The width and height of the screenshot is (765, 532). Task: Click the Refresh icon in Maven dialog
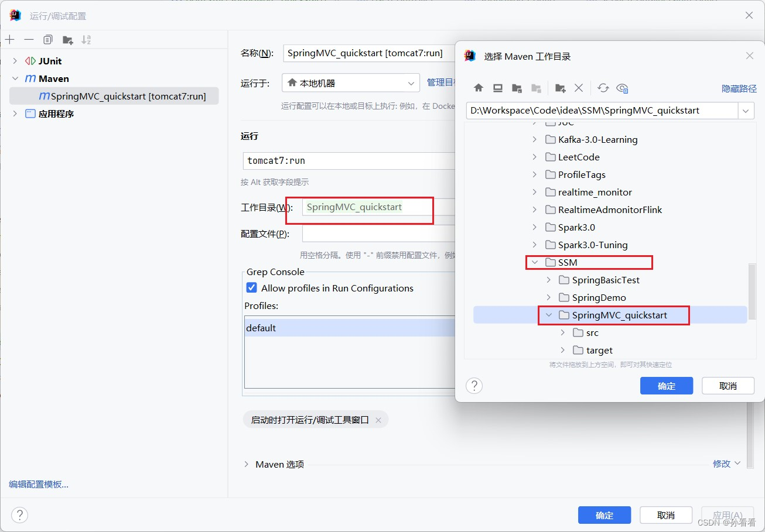pos(603,88)
